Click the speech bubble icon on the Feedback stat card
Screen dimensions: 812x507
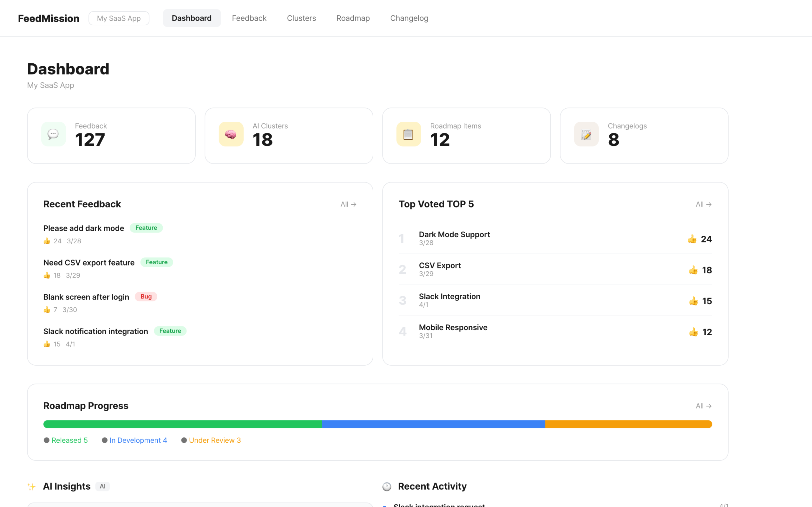click(53, 134)
